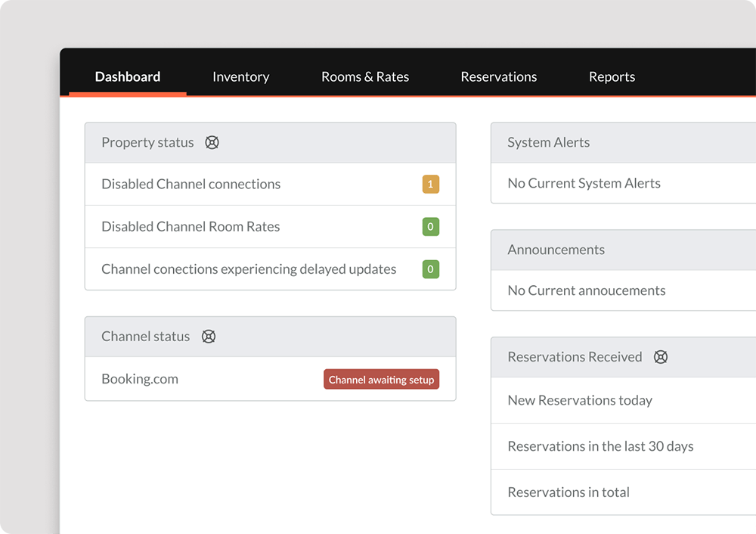This screenshot has height=534, width=756.
Task: Click Disabled Channel Room Rates label
Action: click(191, 226)
